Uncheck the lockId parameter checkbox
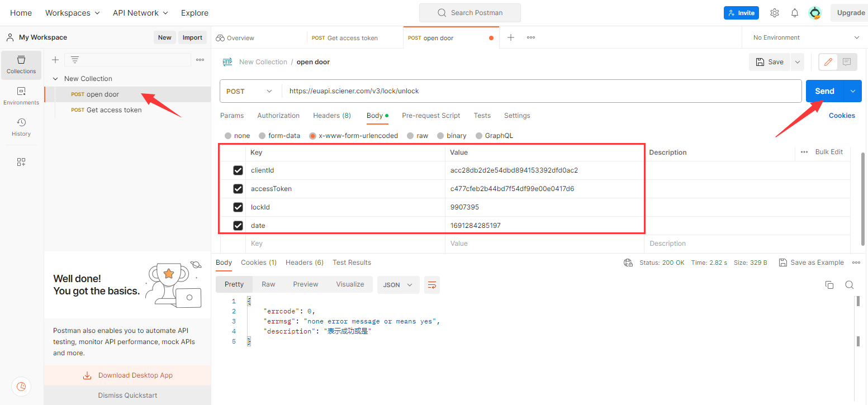Screen dimensions: 868x405 (238, 207)
